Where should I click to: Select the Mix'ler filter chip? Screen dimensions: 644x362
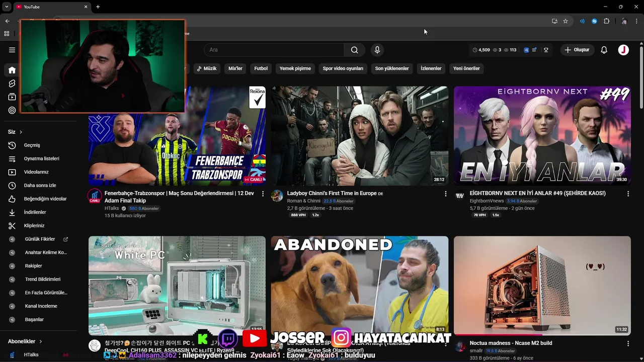(x=235, y=68)
